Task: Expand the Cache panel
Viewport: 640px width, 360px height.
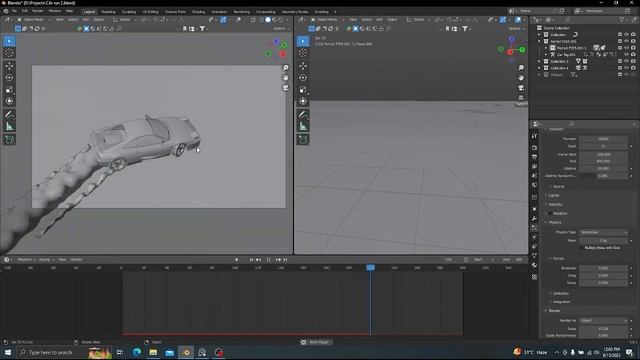Action: pyautogui.click(x=553, y=196)
